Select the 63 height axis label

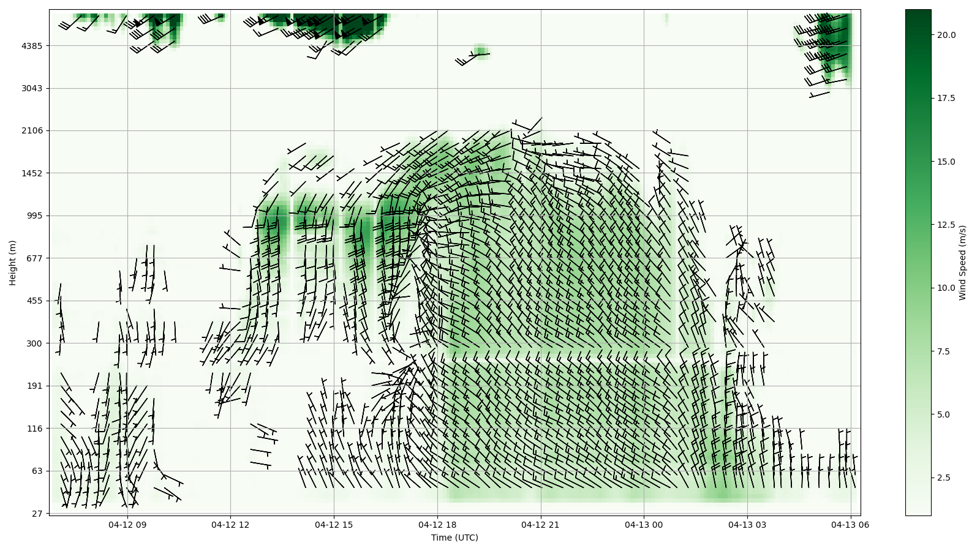tap(37, 471)
